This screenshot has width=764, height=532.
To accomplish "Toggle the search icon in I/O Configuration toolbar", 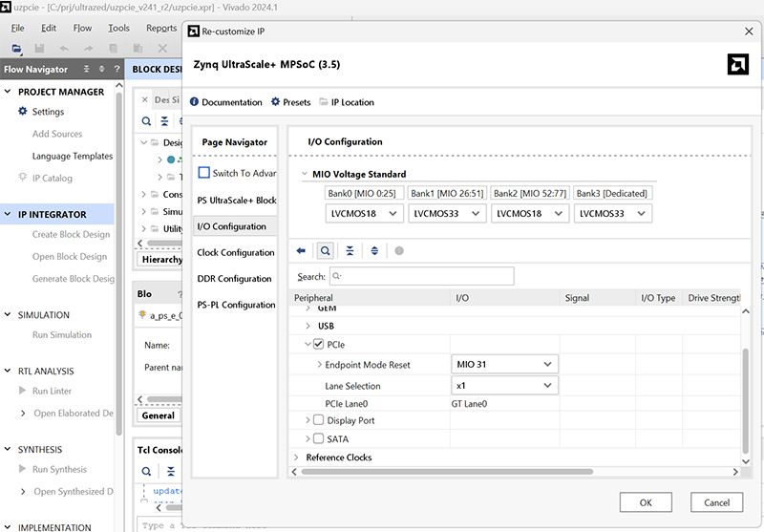I will pyautogui.click(x=325, y=250).
